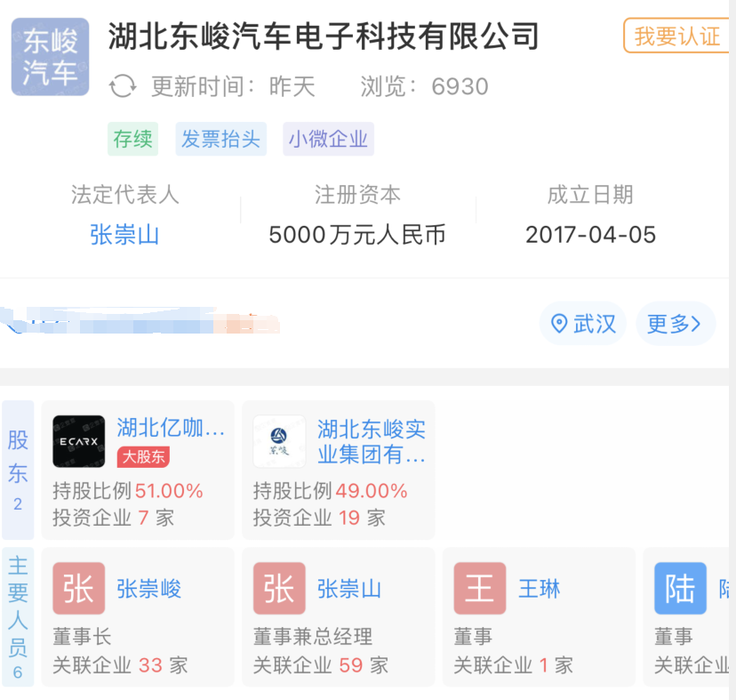Click the 陆 avatar icon

pyautogui.click(x=680, y=589)
